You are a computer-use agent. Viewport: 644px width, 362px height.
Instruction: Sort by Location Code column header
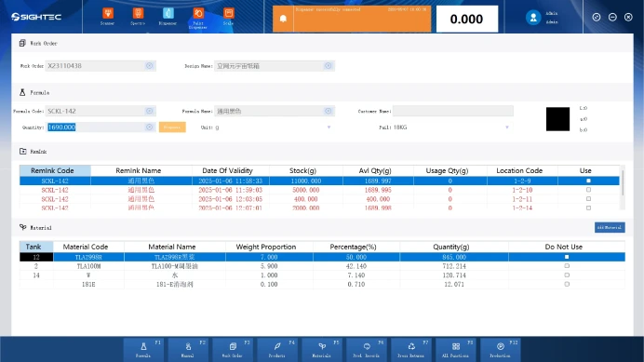(x=522, y=170)
